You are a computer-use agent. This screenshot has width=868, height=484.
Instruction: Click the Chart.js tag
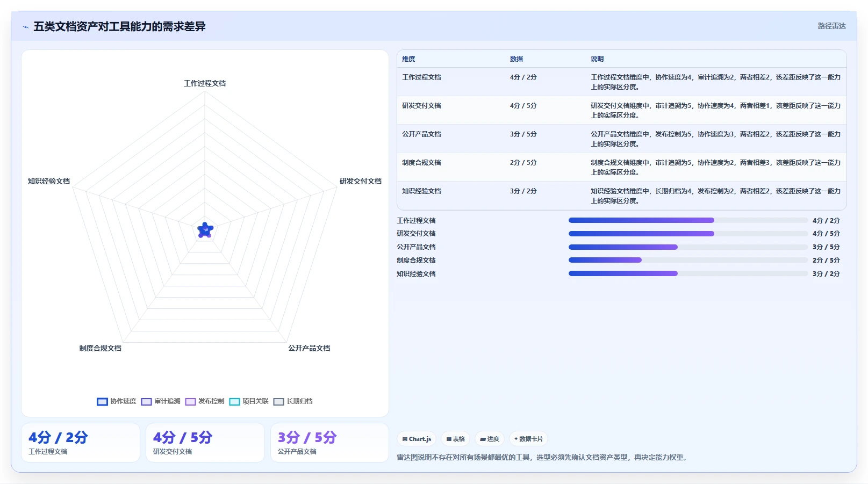(x=417, y=439)
